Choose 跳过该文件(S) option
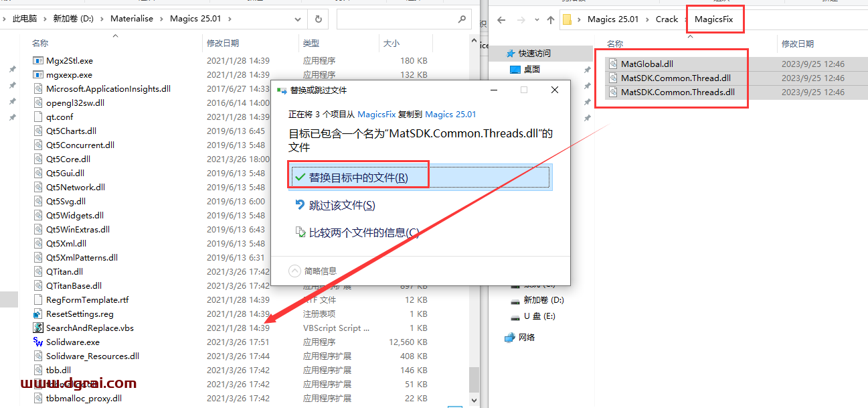 (422, 205)
